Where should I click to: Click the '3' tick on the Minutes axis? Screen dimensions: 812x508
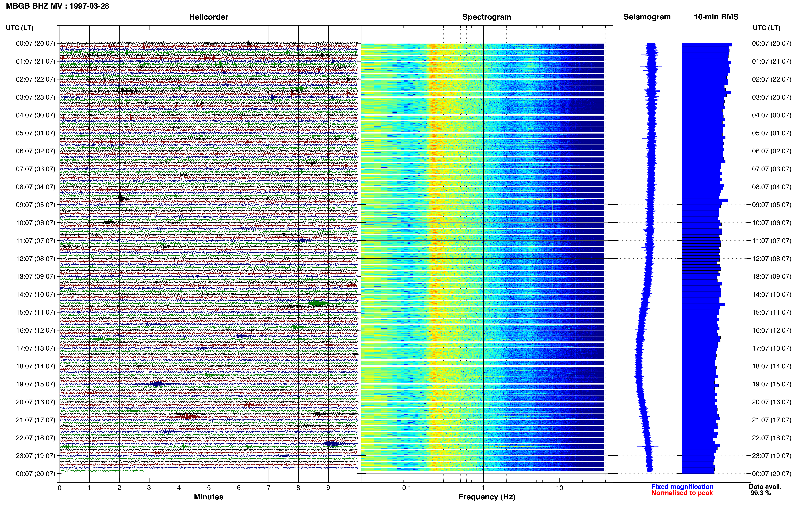(x=149, y=488)
